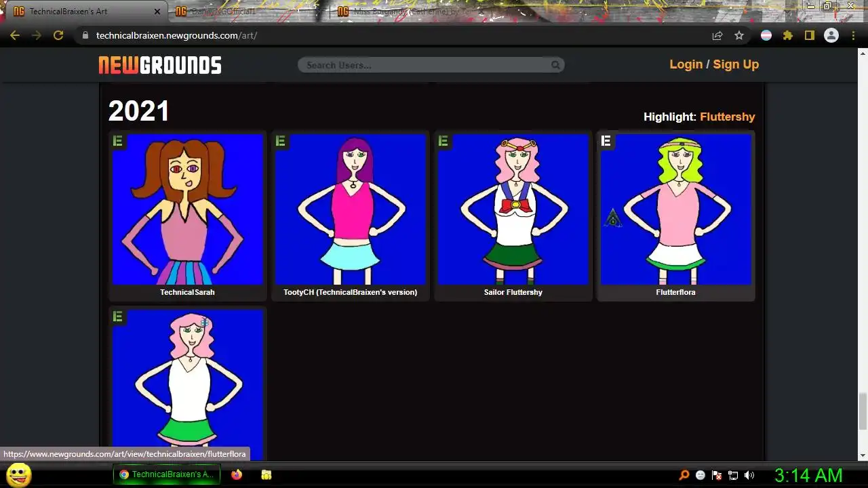This screenshot has width=868, height=488.
Task: Open the TootyCH artwork thumbnail
Action: coord(350,209)
